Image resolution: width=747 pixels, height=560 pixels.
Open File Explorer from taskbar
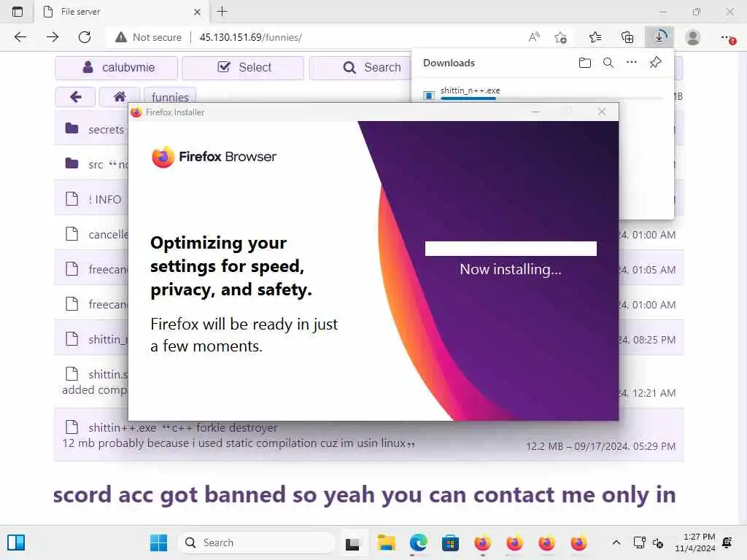tap(386, 542)
